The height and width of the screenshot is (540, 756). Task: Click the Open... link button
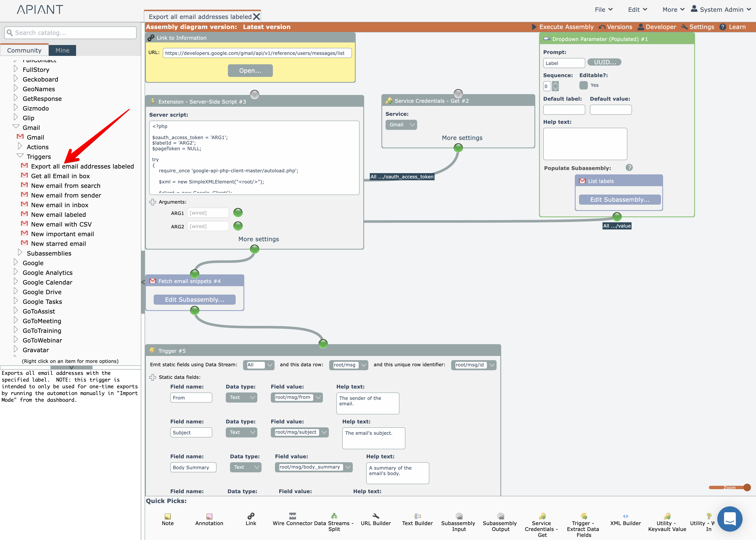(x=250, y=70)
